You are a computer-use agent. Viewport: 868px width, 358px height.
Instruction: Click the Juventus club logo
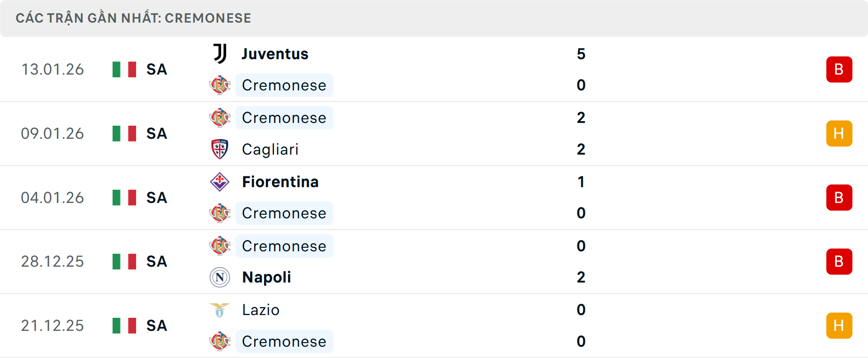pyautogui.click(x=220, y=54)
